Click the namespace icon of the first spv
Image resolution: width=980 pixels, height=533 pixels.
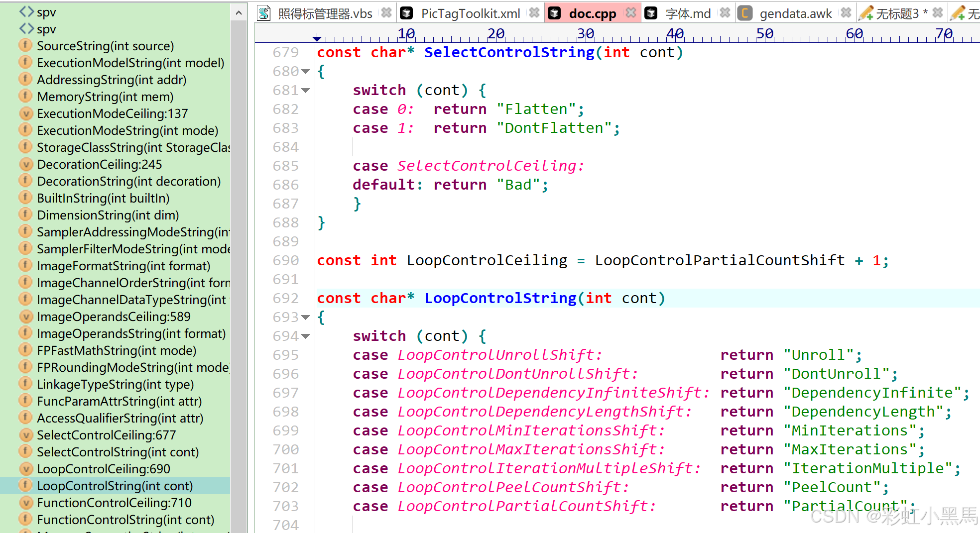coord(26,11)
